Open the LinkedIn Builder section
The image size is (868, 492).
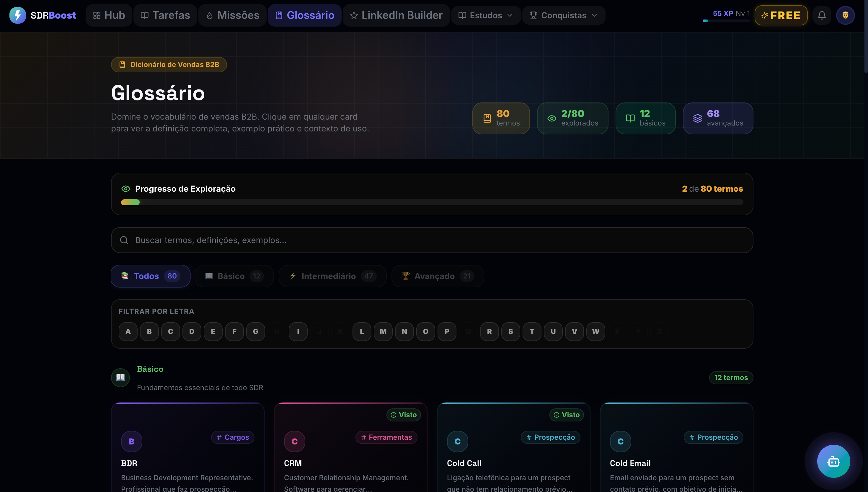[396, 15]
